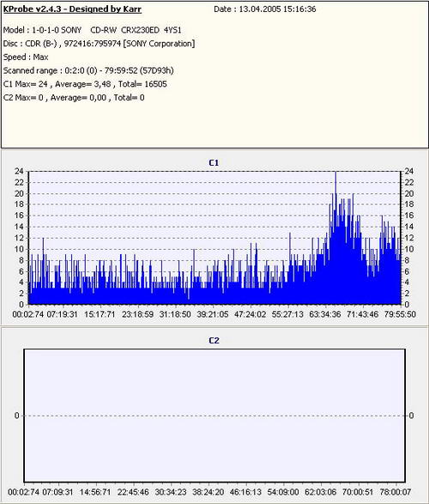The width and height of the screenshot is (429, 504).
Task: Click the 63:34:36 time label on C1 axis
Action: coord(325,314)
